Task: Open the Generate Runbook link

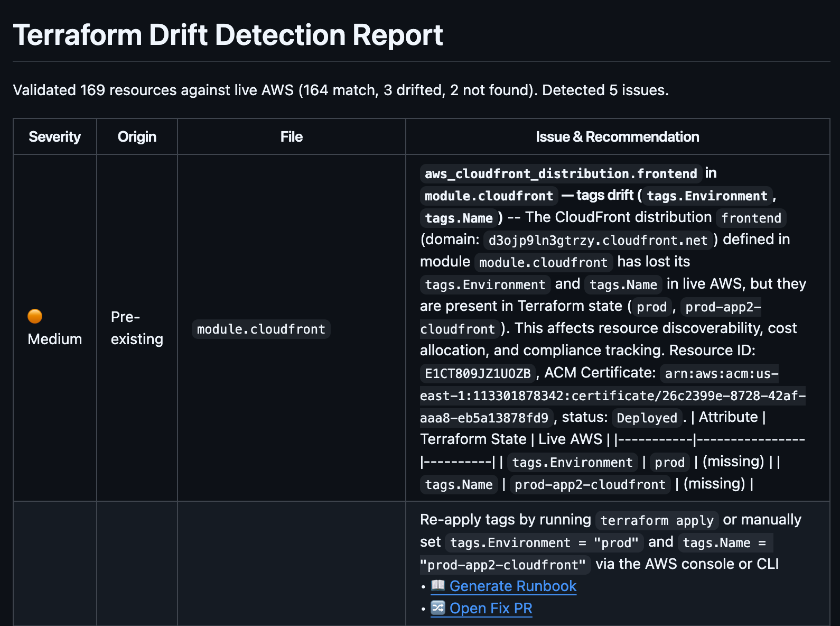Action: [512, 586]
